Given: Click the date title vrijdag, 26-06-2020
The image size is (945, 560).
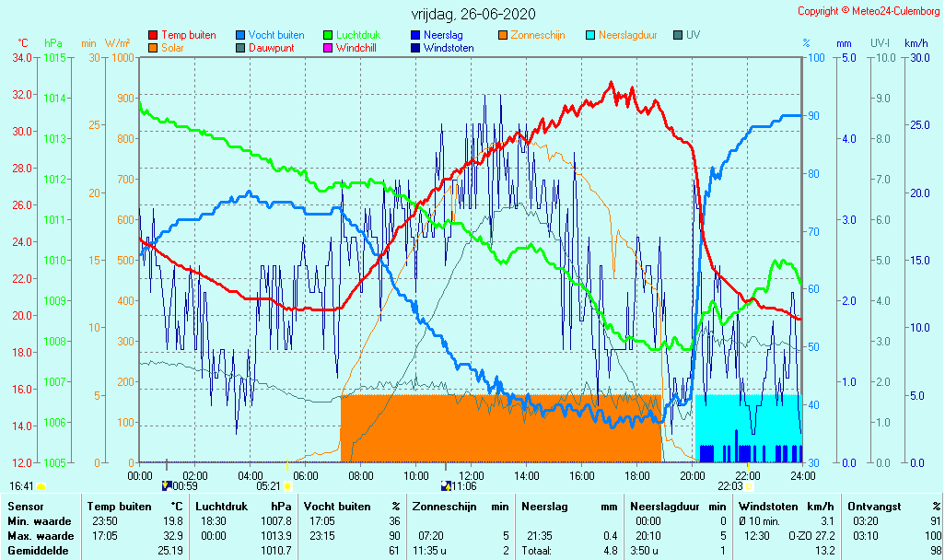Looking at the screenshot, I should [472, 14].
